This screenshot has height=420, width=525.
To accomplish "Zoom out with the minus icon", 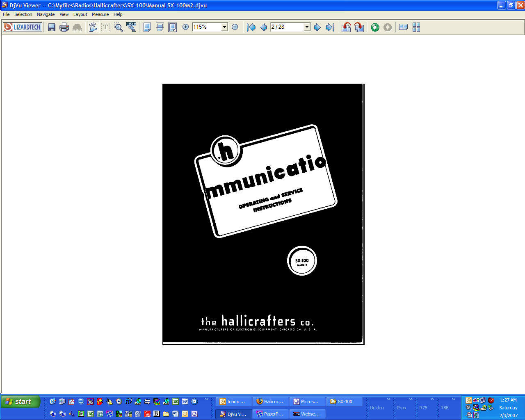I will coord(235,27).
